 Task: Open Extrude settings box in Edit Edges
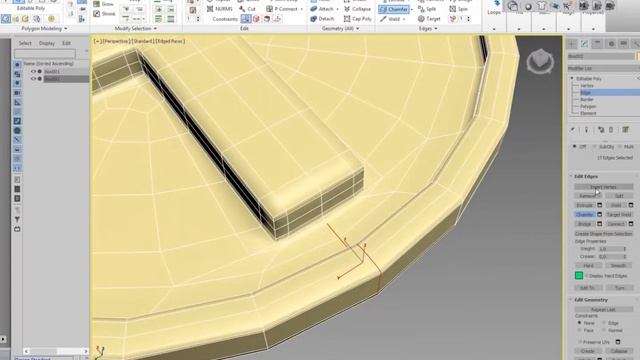(x=599, y=205)
